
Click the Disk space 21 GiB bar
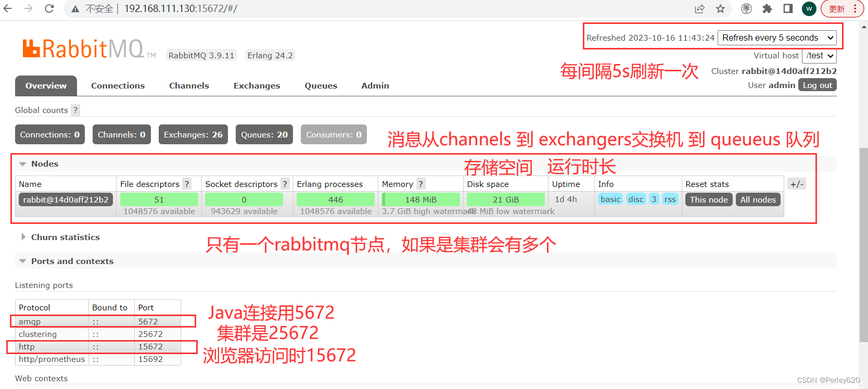[506, 199]
